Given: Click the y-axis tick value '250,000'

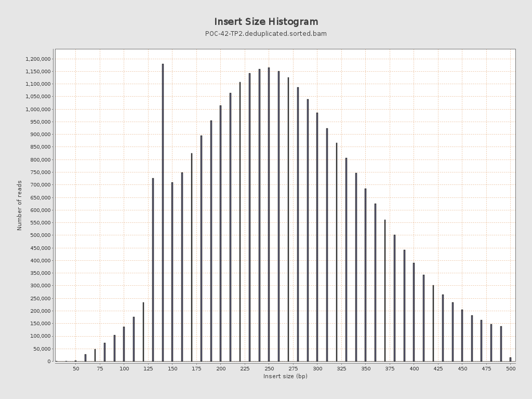Looking at the screenshot, I should (40, 299).
